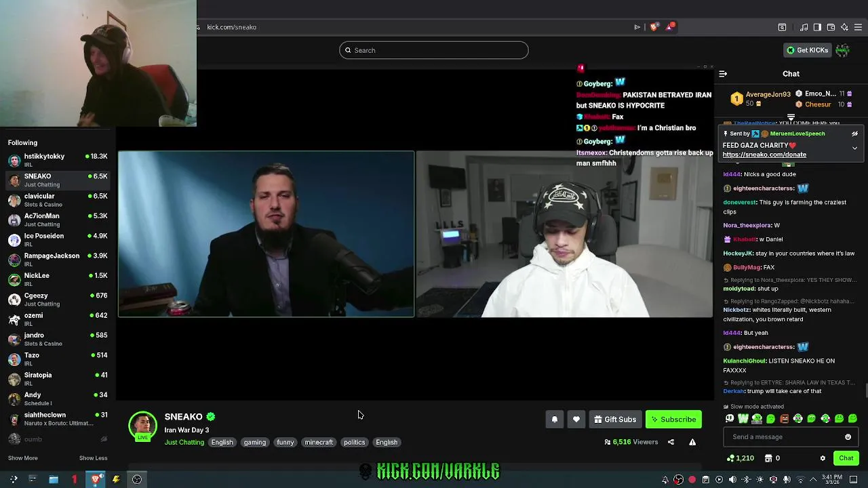This screenshot has width=868, height=488.
Task: Share the stream with the share icon
Action: tap(671, 442)
